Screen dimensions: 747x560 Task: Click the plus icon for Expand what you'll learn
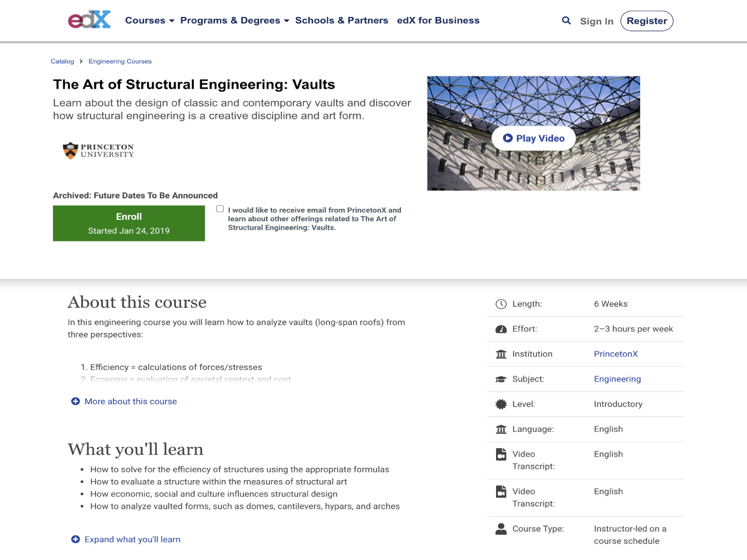click(75, 540)
